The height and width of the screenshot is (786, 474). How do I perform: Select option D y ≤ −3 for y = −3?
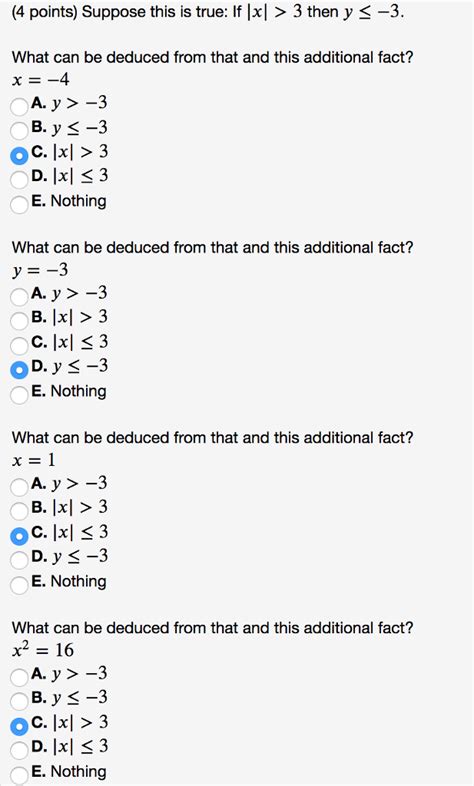[x=19, y=370]
